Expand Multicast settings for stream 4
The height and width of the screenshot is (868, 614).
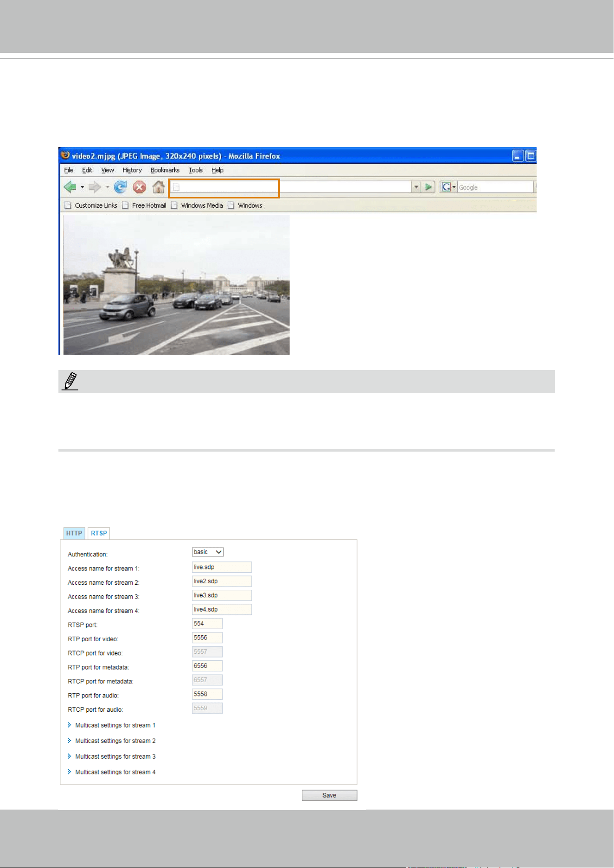click(112, 772)
